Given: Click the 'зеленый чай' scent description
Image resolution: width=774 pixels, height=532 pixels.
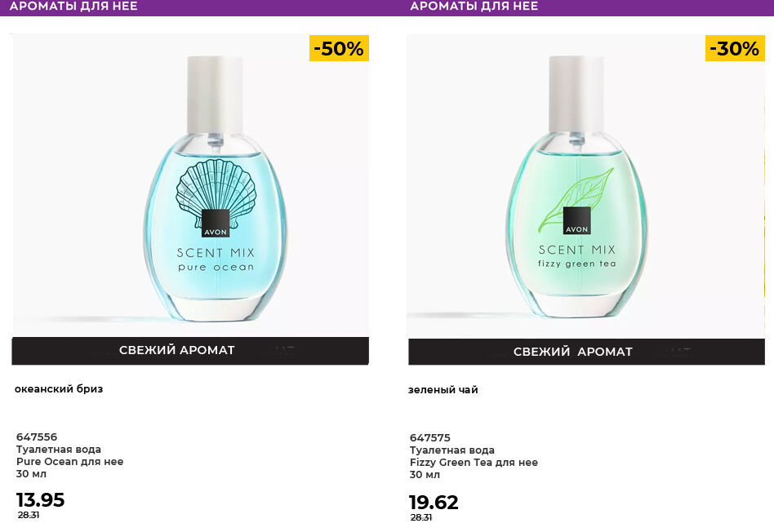Looking at the screenshot, I should point(443,390).
